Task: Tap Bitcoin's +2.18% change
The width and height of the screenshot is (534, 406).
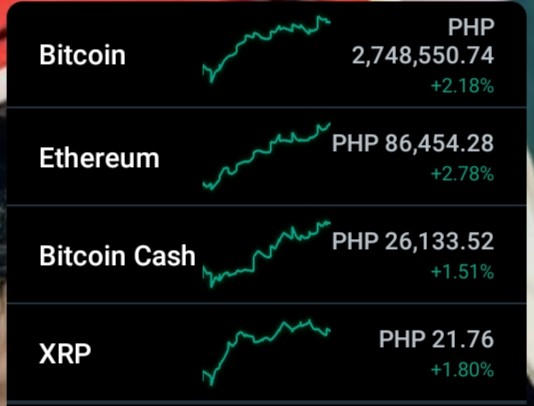Action: (462, 86)
